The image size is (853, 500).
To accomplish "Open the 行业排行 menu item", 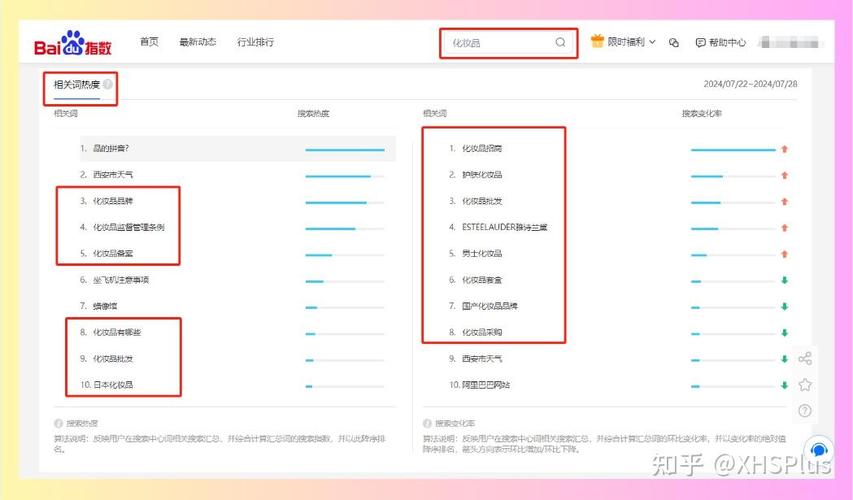I will 255,42.
